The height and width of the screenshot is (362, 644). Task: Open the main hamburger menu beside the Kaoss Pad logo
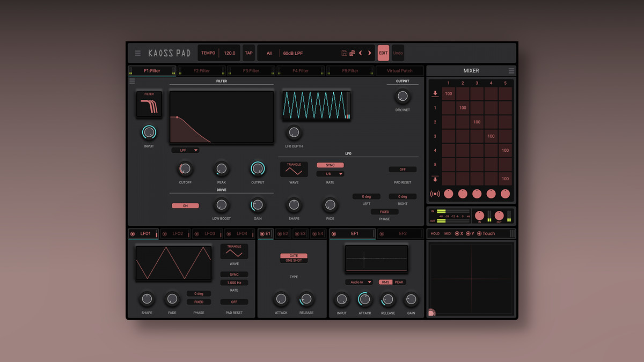tap(138, 53)
